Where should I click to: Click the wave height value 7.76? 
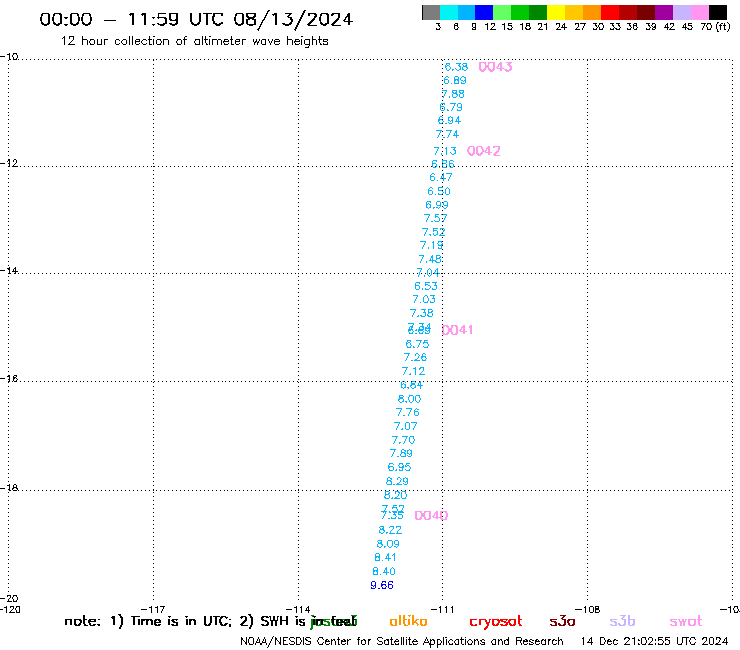(x=408, y=413)
